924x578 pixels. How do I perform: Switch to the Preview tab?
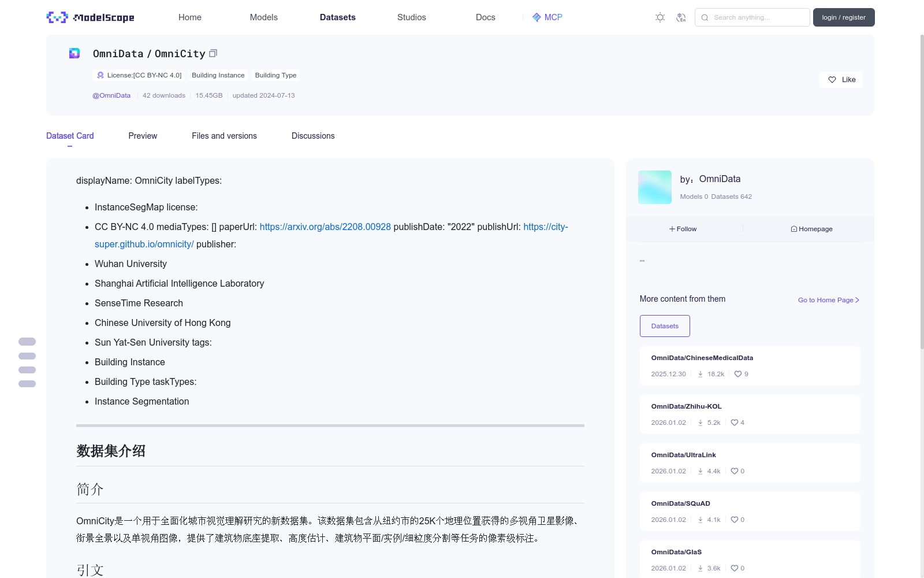click(143, 136)
